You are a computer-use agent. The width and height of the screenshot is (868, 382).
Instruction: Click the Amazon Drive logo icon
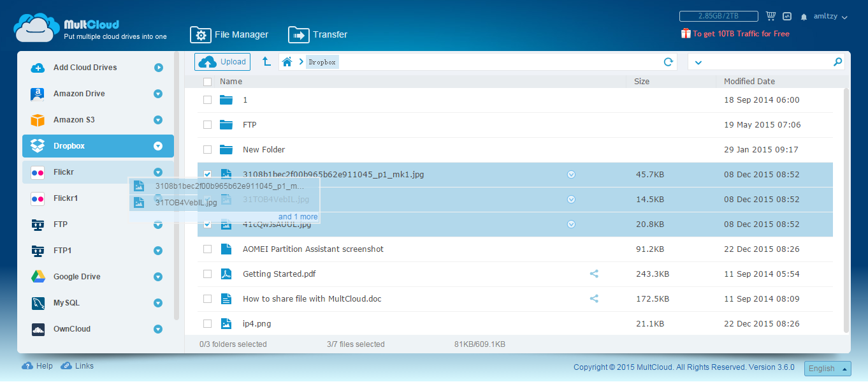(x=38, y=94)
